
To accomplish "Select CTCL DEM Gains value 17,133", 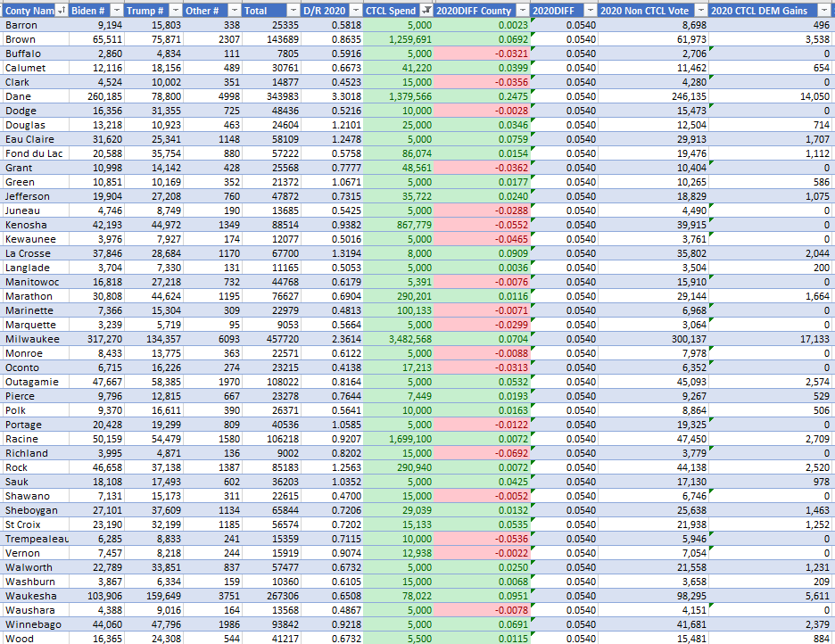I will coord(771,339).
